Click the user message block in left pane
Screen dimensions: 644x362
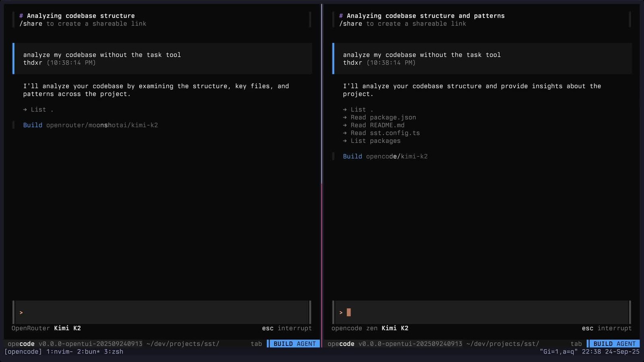162,59
